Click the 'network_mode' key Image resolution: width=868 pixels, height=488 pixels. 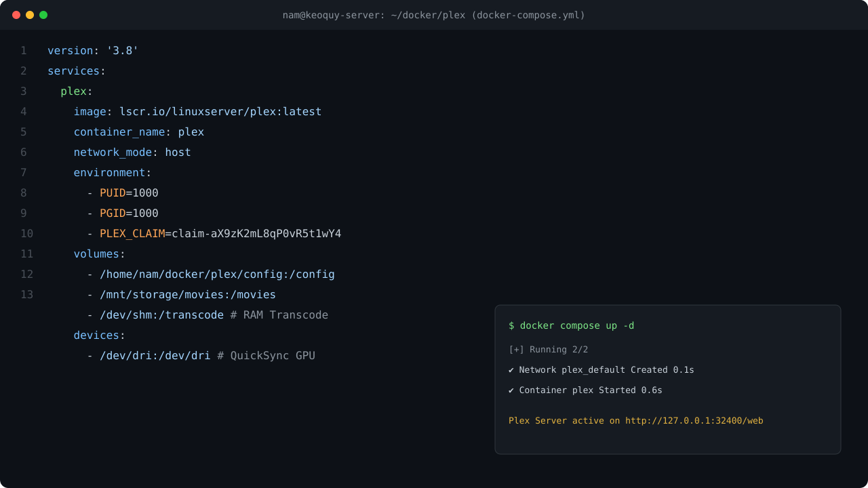[113, 152]
